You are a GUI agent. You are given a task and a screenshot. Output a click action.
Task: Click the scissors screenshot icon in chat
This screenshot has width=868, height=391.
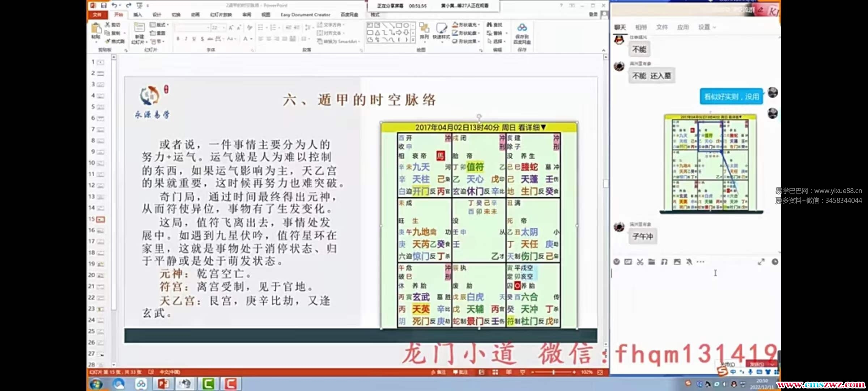coord(640,262)
